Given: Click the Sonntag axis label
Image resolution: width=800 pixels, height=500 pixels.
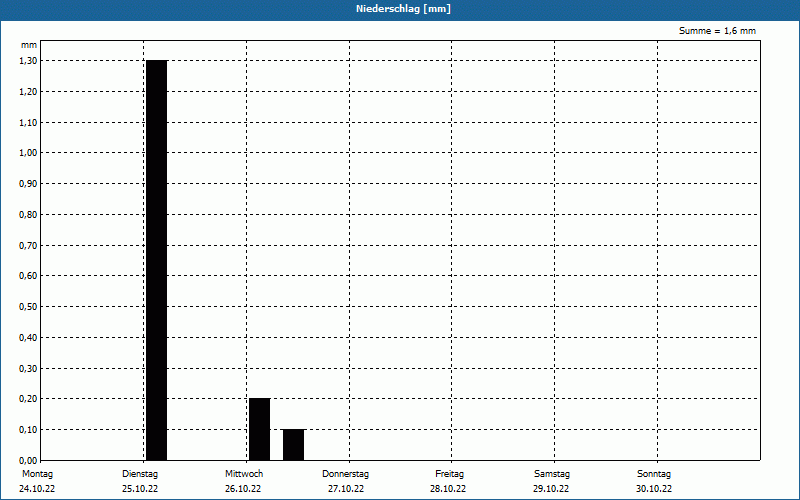Looking at the screenshot, I should (654, 474).
